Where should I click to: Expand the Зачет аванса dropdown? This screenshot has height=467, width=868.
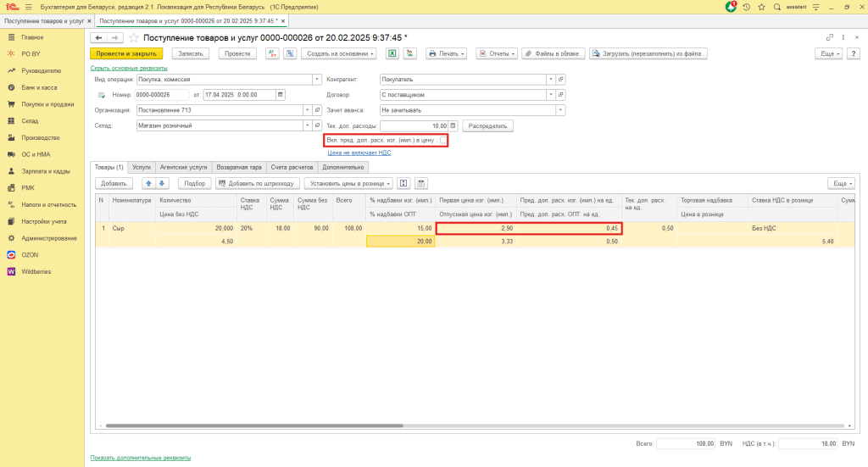click(x=560, y=110)
